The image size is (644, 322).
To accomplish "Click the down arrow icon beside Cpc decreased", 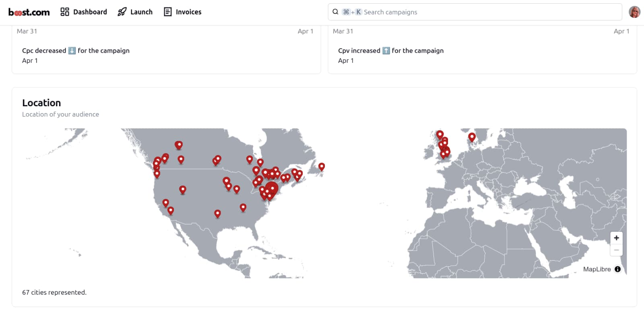I will (x=71, y=50).
